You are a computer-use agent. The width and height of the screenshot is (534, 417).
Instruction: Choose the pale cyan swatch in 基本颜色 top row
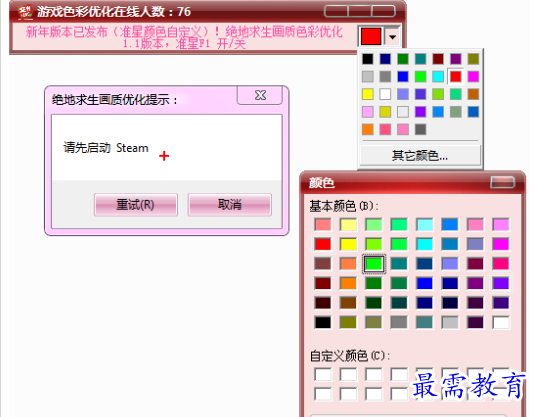pyautogui.click(x=425, y=225)
